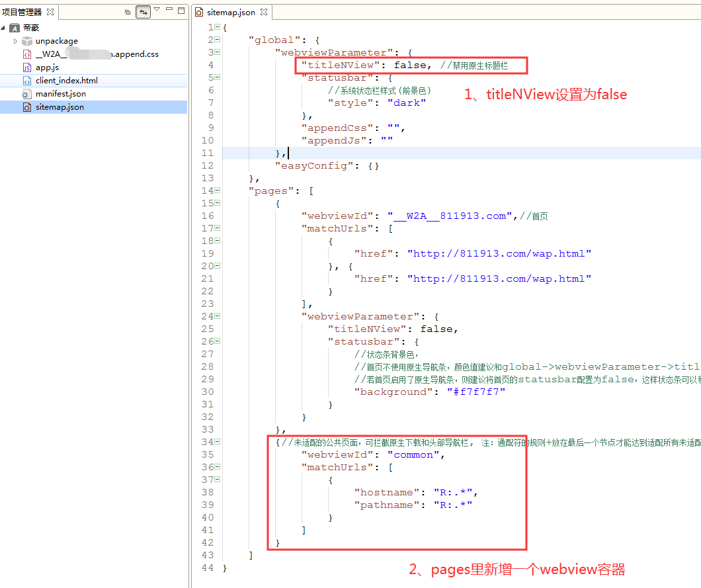Click the //首页 comment on line 16
Image resolution: width=701 pixels, height=588 pixels.
coord(533,216)
